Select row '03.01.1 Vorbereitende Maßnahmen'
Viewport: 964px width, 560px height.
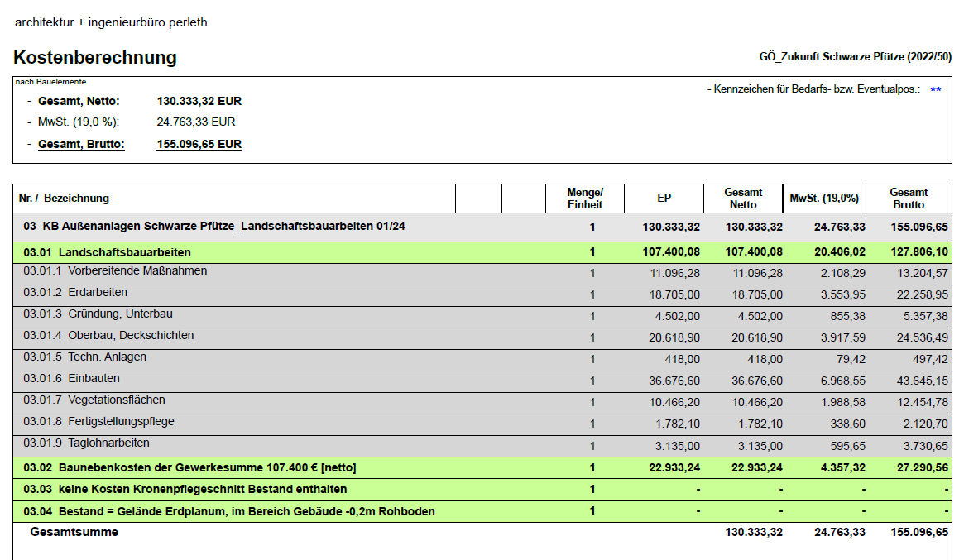pos(482,274)
